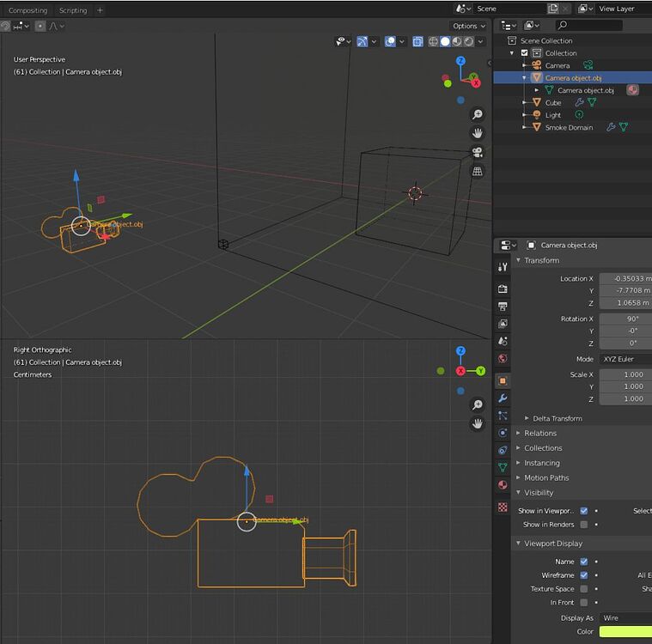Screen dimensions: 652x644
Task: Select solid viewport shading
Action: [445, 41]
